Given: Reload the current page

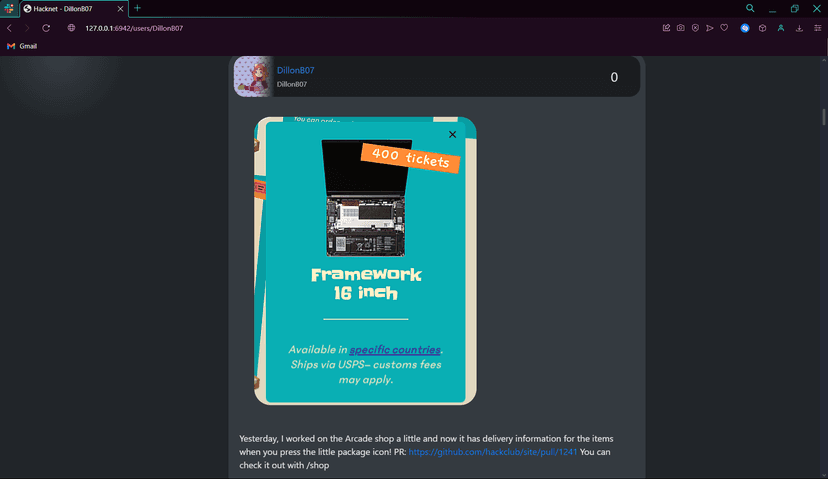Looking at the screenshot, I should 46,28.
